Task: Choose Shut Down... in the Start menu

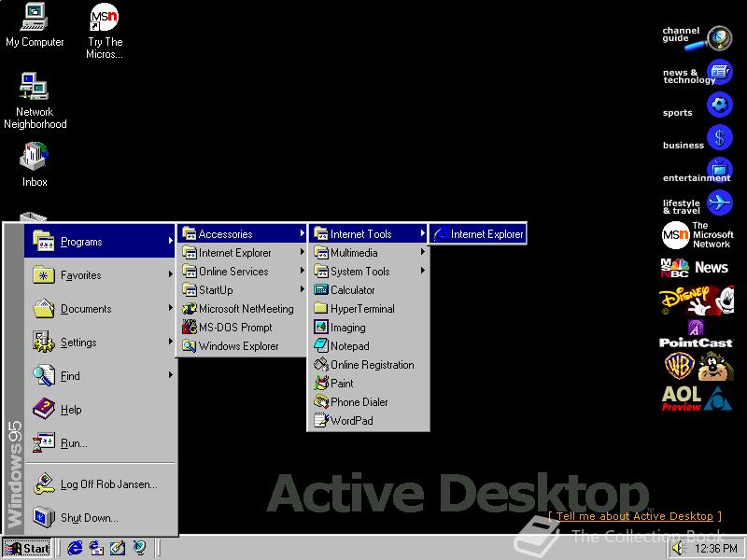Action: pyautogui.click(x=100, y=518)
